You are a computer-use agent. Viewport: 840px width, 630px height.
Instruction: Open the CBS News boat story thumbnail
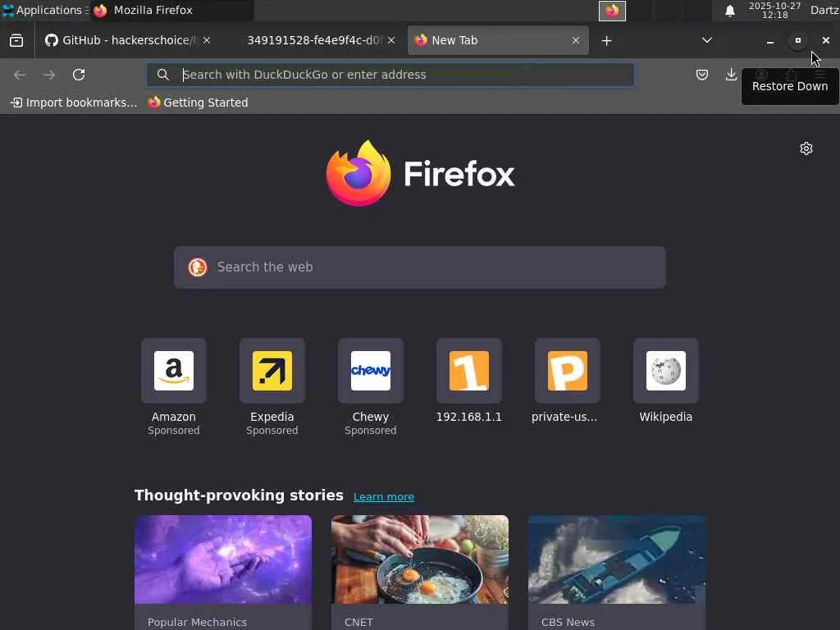(x=617, y=559)
